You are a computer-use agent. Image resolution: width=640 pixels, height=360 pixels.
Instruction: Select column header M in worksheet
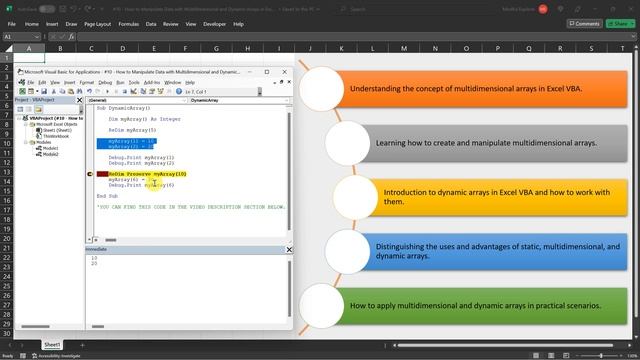[x=404, y=48]
